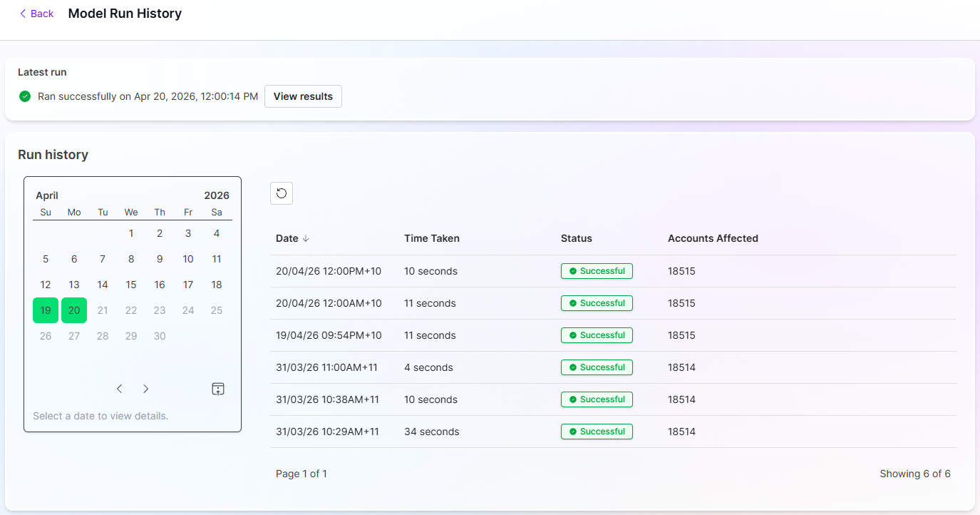Select April 10 on the calendar
The width and height of the screenshot is (980, 515).
coord(187,259)
